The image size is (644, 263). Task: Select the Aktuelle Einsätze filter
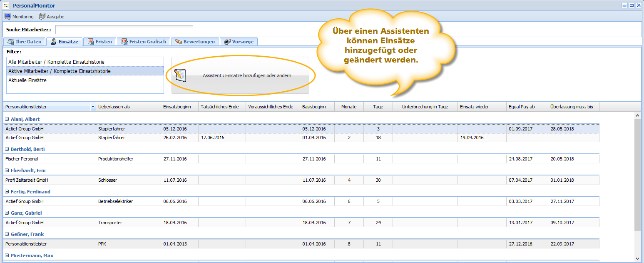click(x=27, y=80)
